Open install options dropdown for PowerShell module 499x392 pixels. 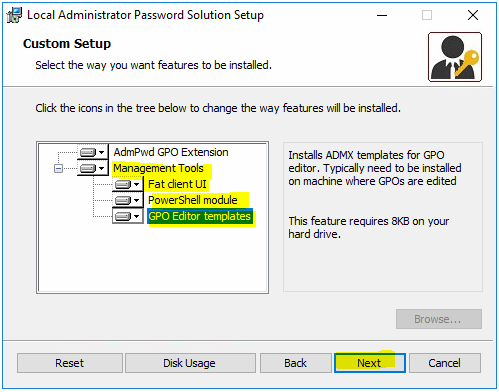[x=136, y=200]
